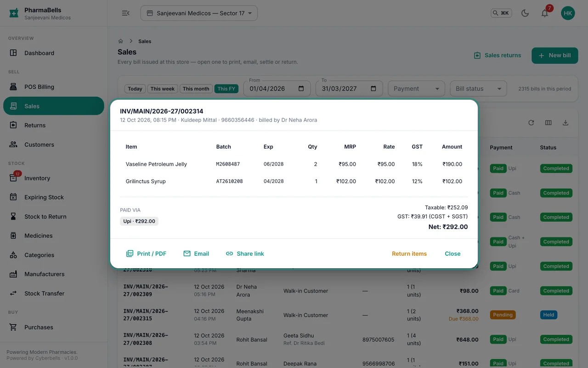This screenshot has width=588, height=368.
Task: Open the Medicines list
Action: click(54, 236)
